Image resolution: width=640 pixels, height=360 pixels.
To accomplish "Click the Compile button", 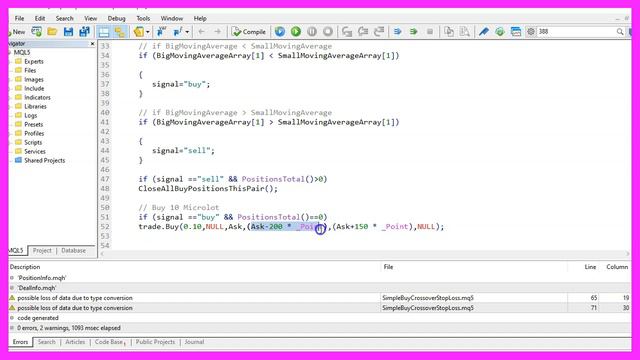I will [249, 31].
